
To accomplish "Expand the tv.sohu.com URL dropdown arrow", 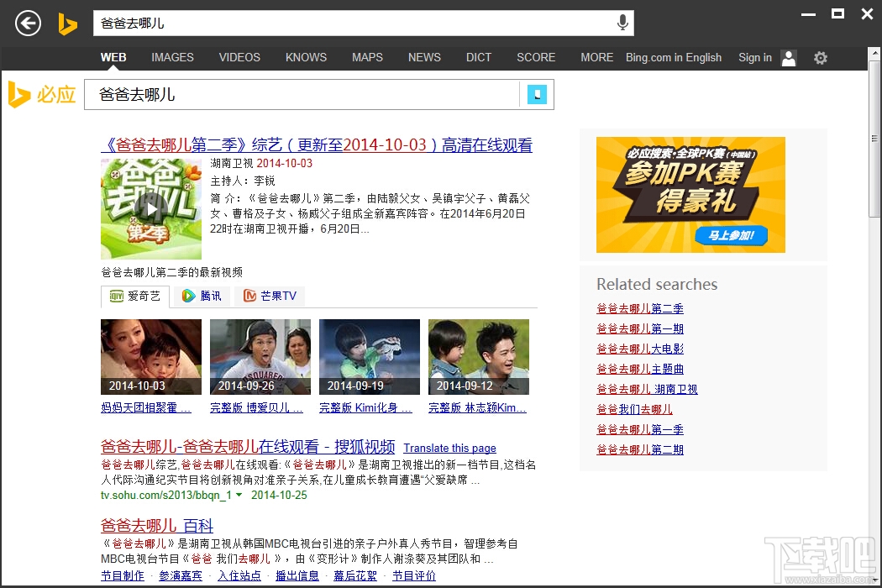I will (x=239, y=495).
